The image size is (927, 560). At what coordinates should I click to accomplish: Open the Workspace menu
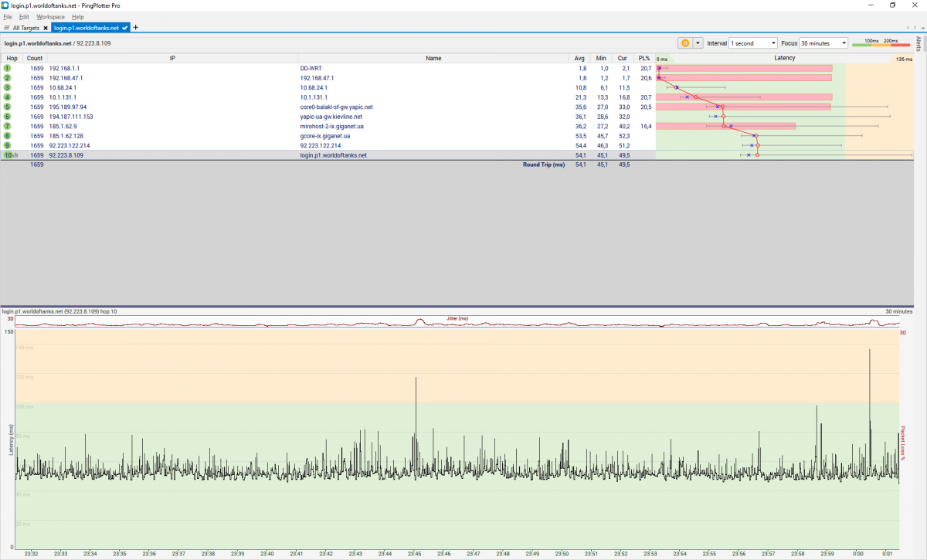[x=50, y=16]
